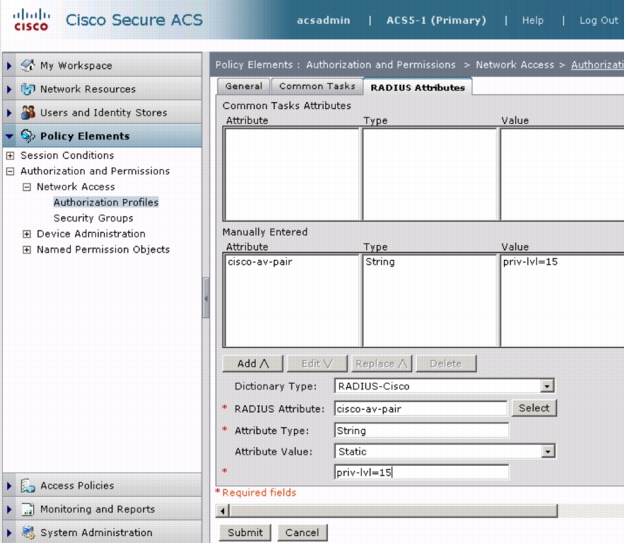This screenshot has width=626, height=544.
Task: Click the ACS5-1 (Primary) text
Action: point(436,20)
